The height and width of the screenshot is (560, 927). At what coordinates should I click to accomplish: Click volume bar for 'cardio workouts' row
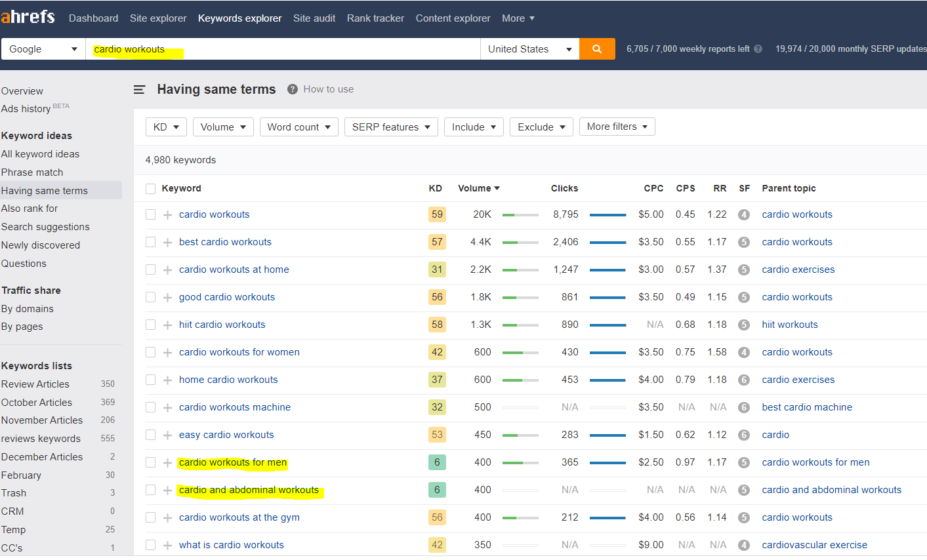(x=520, y=214)
